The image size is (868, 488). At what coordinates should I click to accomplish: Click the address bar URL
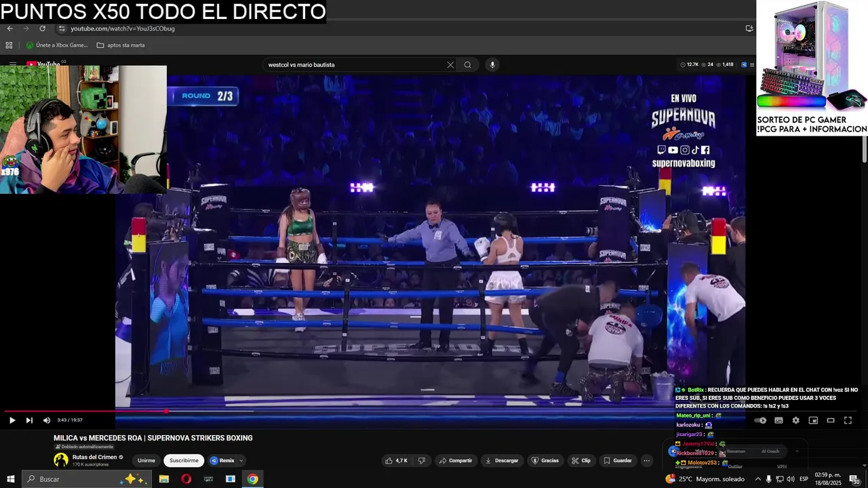(x=123, y=28)
